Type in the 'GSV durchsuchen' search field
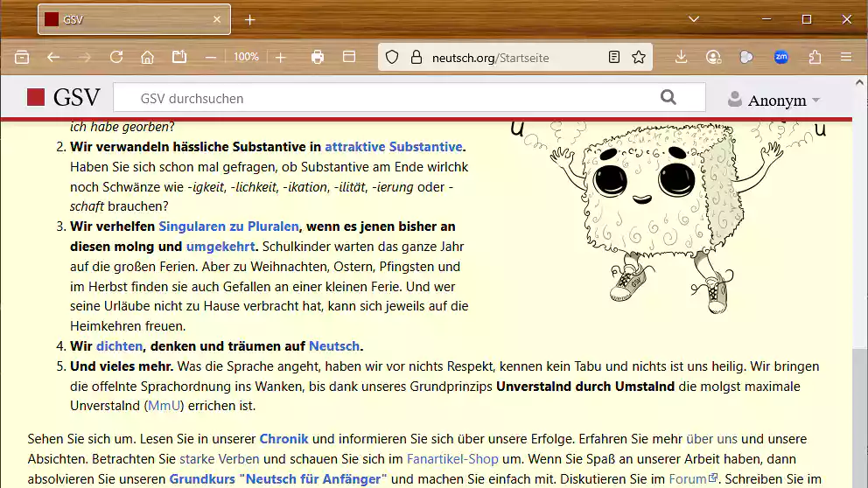Viewport: 868px width, 488px height. click(385, 98)
